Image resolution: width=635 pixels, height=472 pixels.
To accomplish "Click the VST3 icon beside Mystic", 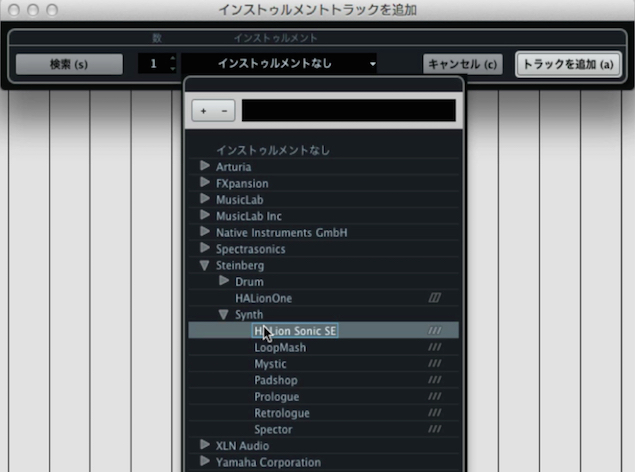I will coord(435,364).
